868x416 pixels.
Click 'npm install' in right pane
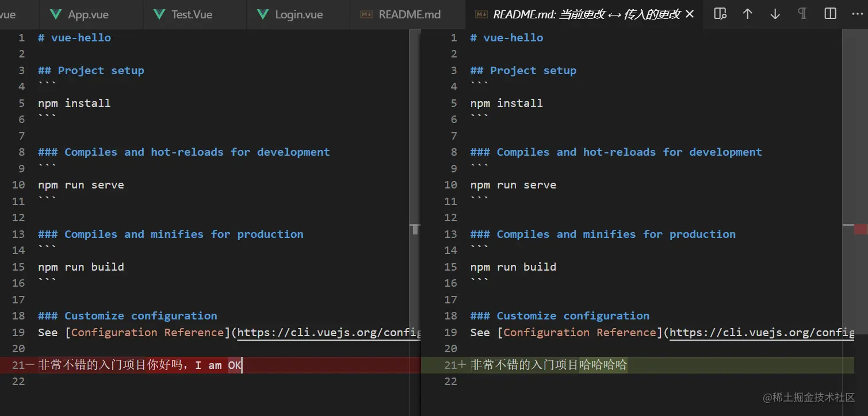506,103
